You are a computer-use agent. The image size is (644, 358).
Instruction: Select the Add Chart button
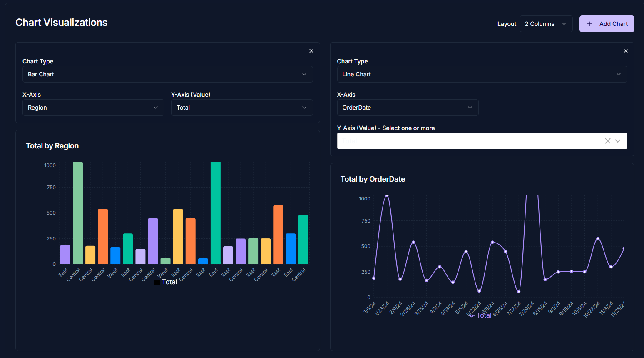point(607,24)
